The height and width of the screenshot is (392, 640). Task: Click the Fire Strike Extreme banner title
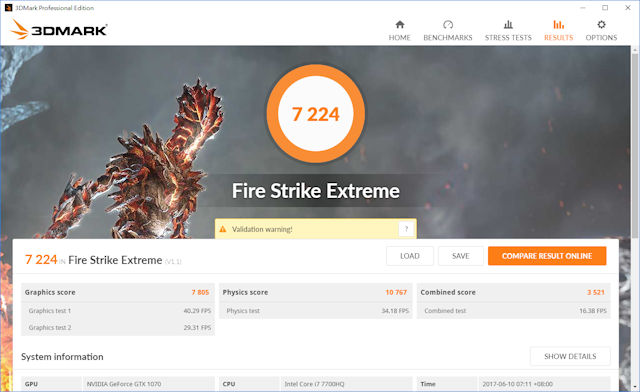[316, 191]
